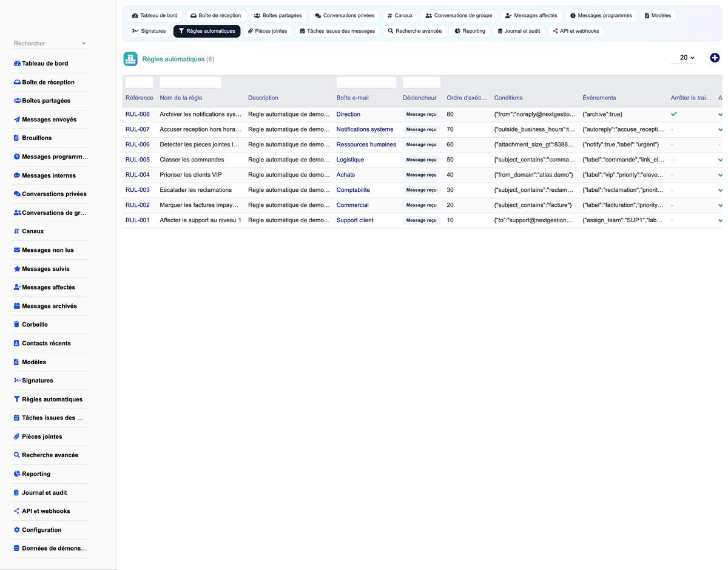Click the Déclencheur filter field
The height and width of the screenshot is (570, 728).
pos(422,83)
